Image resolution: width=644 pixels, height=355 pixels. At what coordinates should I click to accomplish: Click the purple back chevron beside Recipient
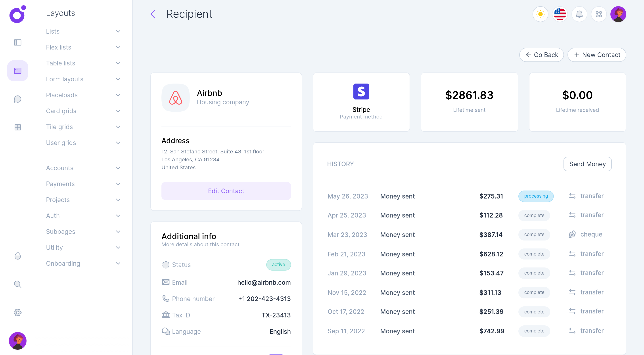click(x=153, y=14)
